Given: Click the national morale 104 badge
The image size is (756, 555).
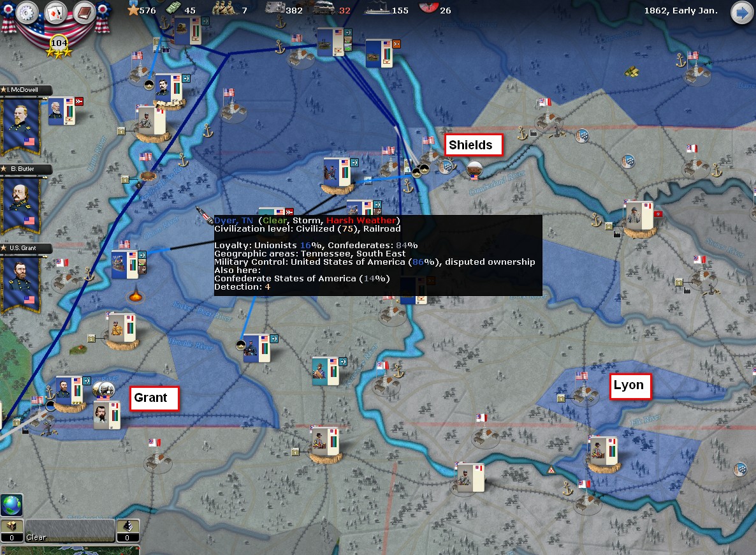Looking at the screenshot, I should [59, 43].
